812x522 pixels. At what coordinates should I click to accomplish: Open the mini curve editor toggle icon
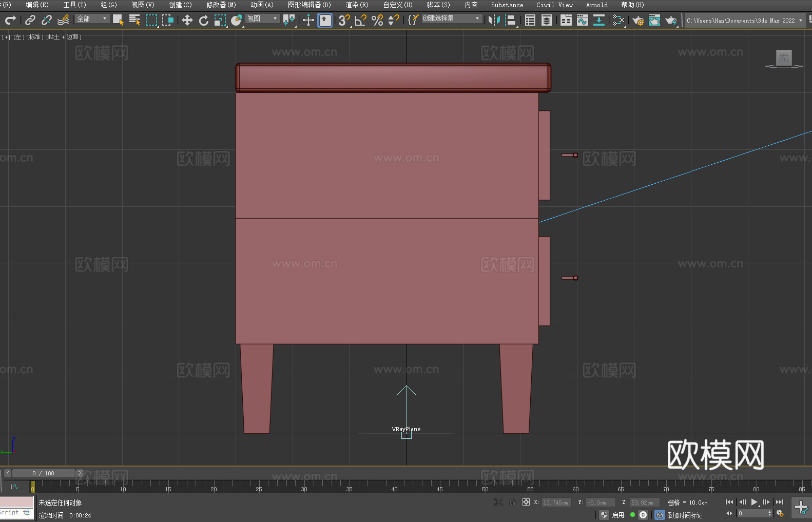pos(14,486)
